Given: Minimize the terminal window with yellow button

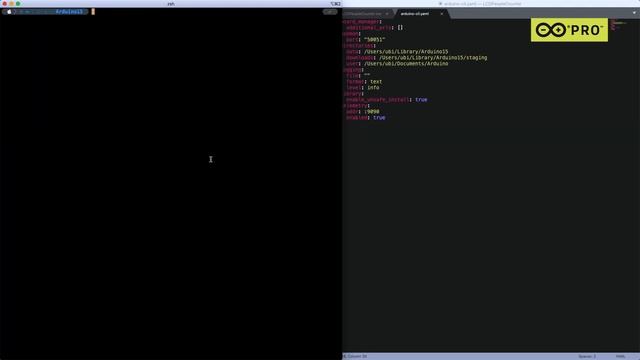Looking at the screenshot, I should pos(11,4).
